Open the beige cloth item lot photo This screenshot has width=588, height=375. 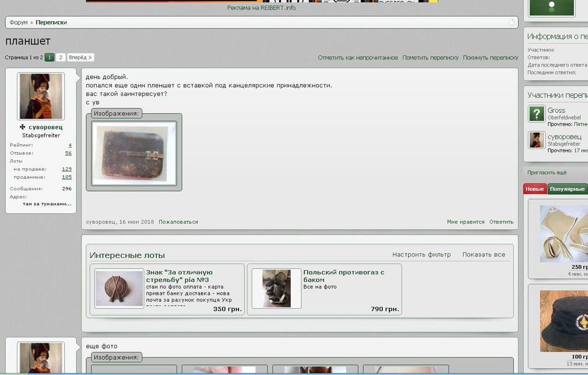(x=564, y=234)
